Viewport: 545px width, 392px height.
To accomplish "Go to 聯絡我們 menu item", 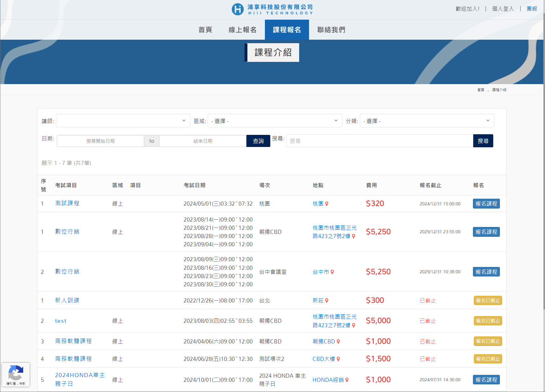I will point(331,30).
